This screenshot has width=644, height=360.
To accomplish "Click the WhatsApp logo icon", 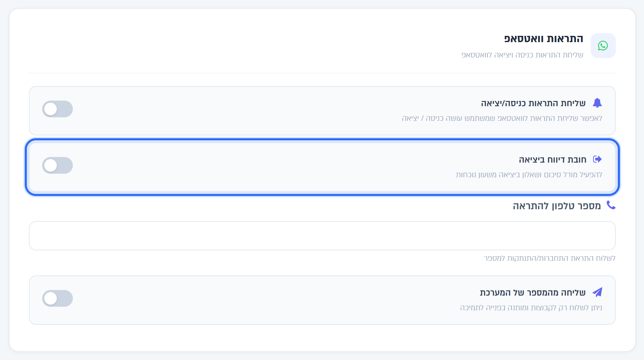I will coord(603,46).
